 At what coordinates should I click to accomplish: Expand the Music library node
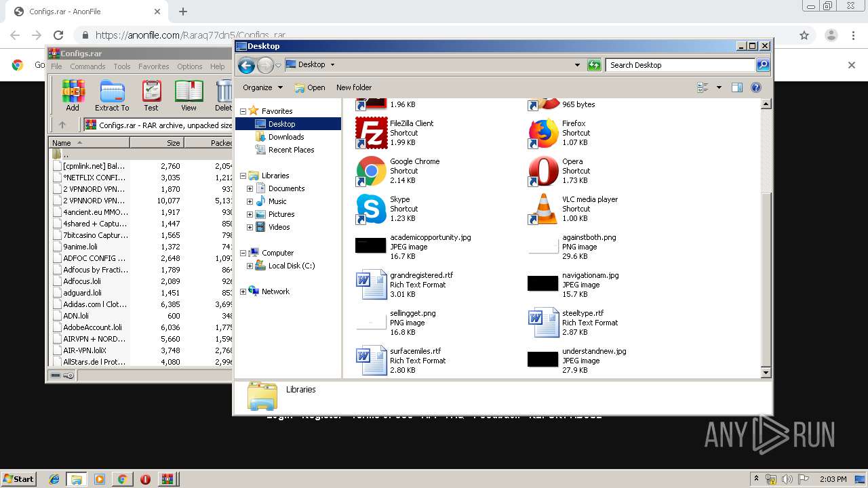pos(250,201)
